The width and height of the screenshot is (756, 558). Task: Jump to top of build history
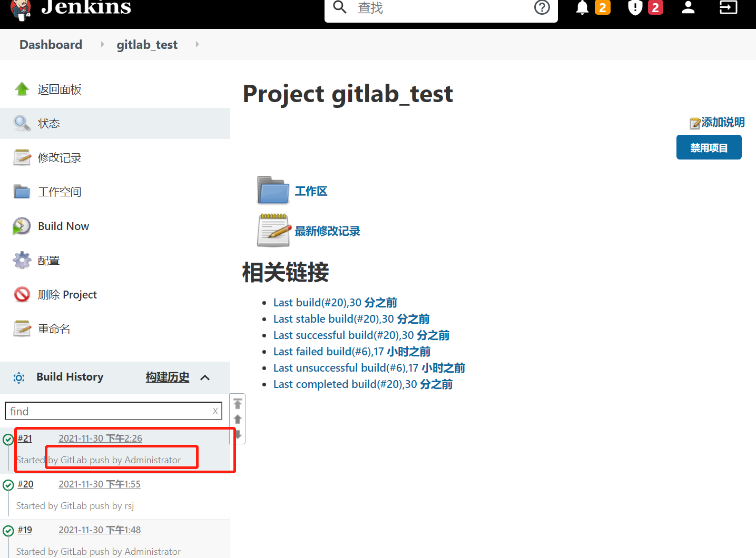(238, 404)
